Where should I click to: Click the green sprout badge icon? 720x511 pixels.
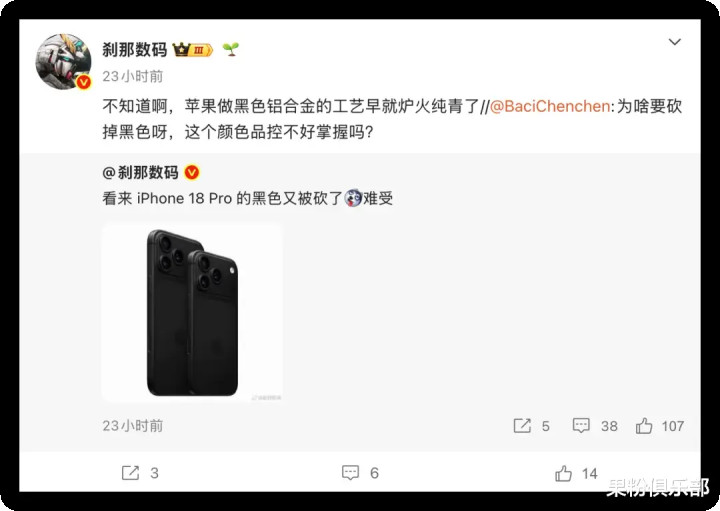pos(231,49)
